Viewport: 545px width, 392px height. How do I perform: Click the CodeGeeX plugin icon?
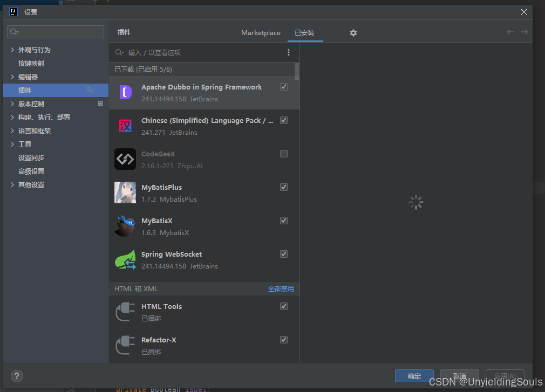(x=125, y=159)
